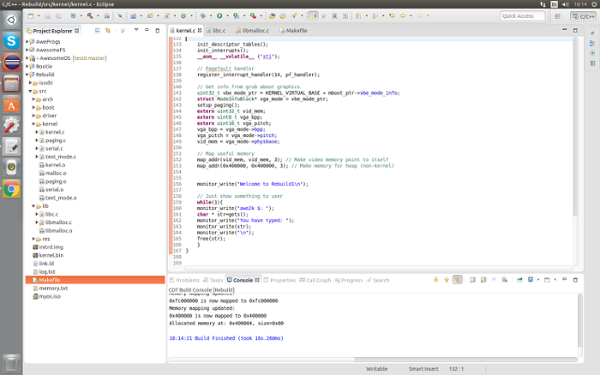Toggle the highlighted console lock button

tap(457, 280)
